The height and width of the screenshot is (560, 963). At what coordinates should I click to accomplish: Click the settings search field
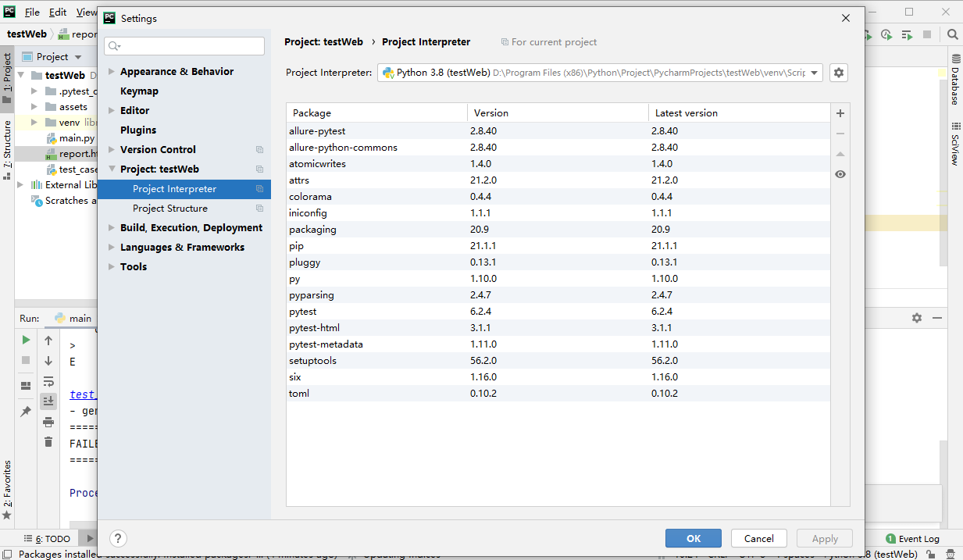tap(184, 46)
